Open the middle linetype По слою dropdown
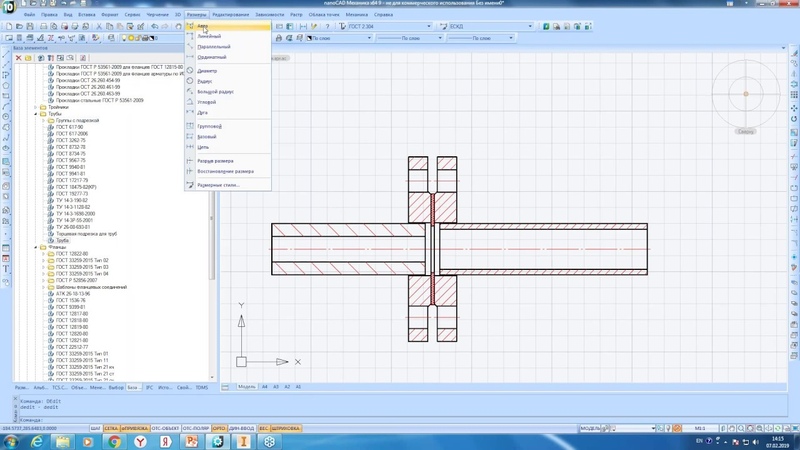 click(x=440, y=38)
